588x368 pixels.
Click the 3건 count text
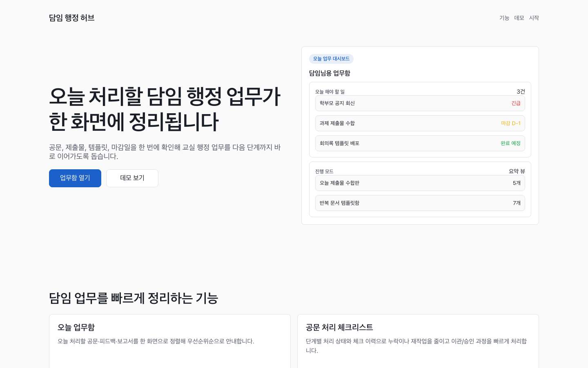click(521, 92)
